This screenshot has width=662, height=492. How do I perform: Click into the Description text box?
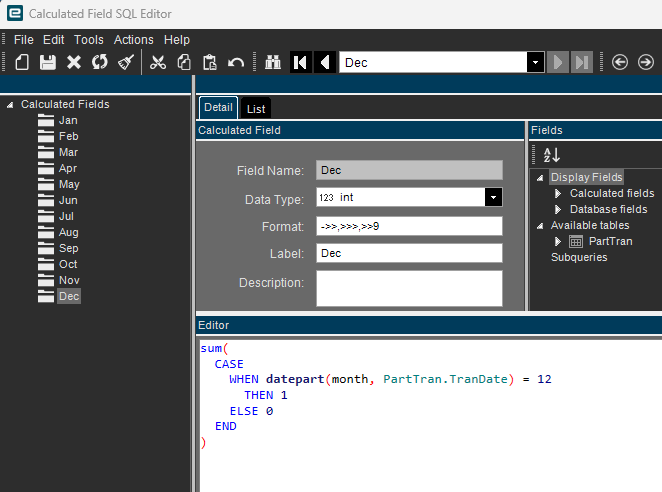click(x=409, y=288)
